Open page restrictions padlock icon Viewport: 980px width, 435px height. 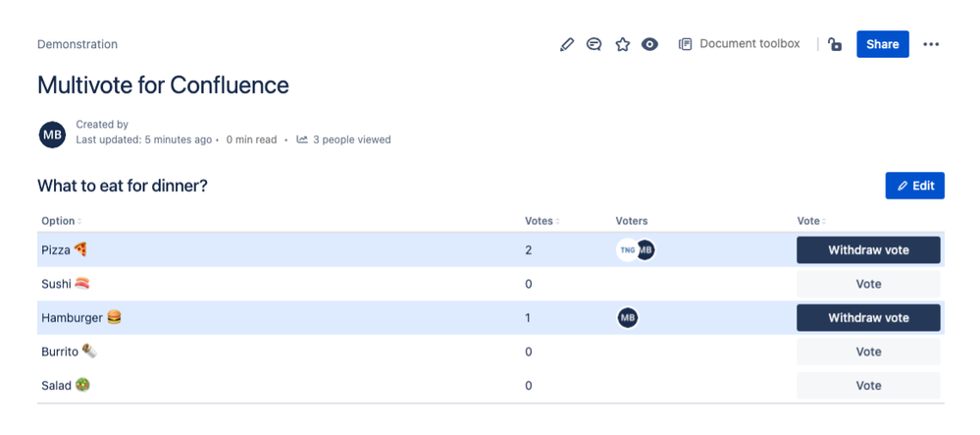tap(835, 44)
